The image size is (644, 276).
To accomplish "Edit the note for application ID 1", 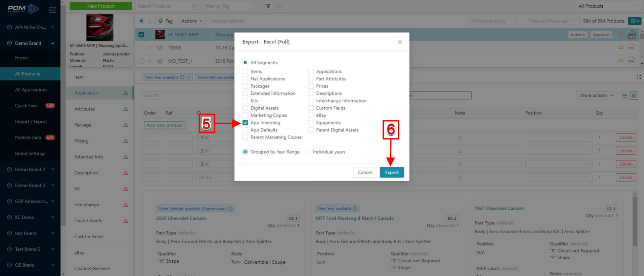I will [460, 137].
